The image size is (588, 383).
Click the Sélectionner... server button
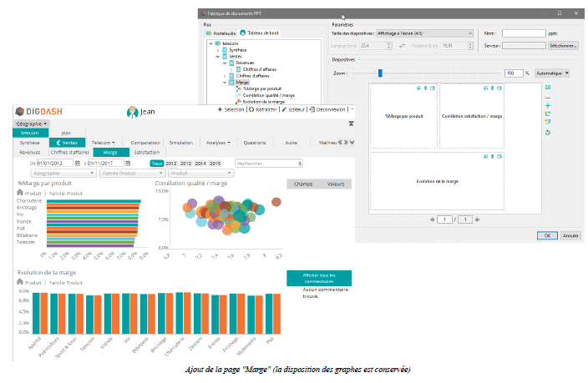563,46
